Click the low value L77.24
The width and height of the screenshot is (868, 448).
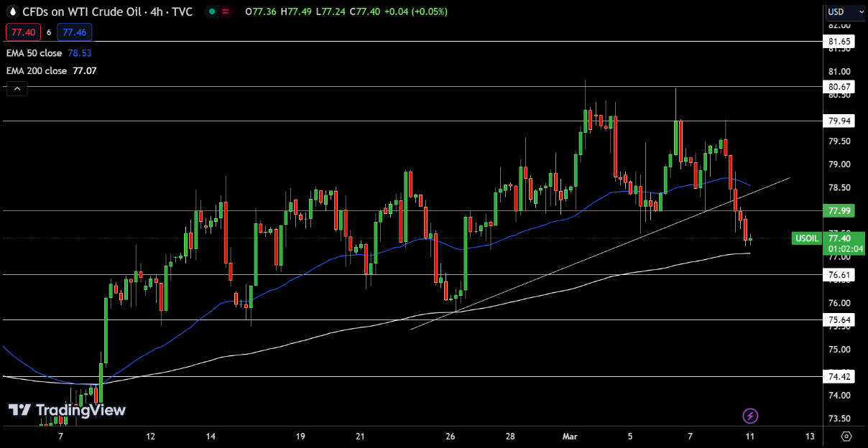pyautogui.click(x=331, y=11)
